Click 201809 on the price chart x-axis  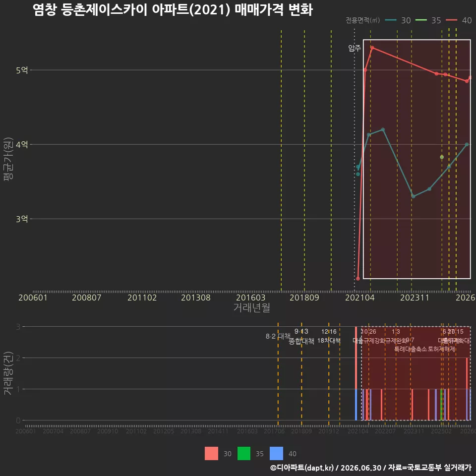304,297
